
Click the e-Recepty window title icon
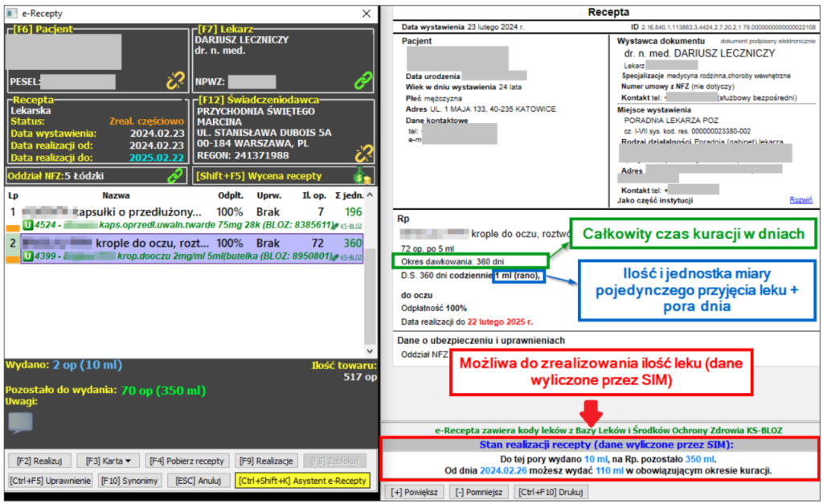pos(12,13)
